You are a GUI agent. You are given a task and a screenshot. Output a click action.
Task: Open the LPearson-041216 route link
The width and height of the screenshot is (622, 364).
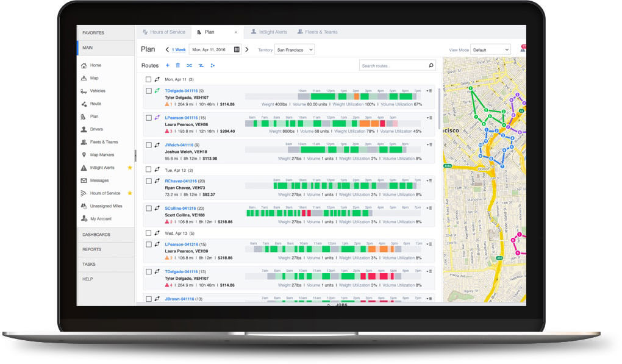point(181,244)
